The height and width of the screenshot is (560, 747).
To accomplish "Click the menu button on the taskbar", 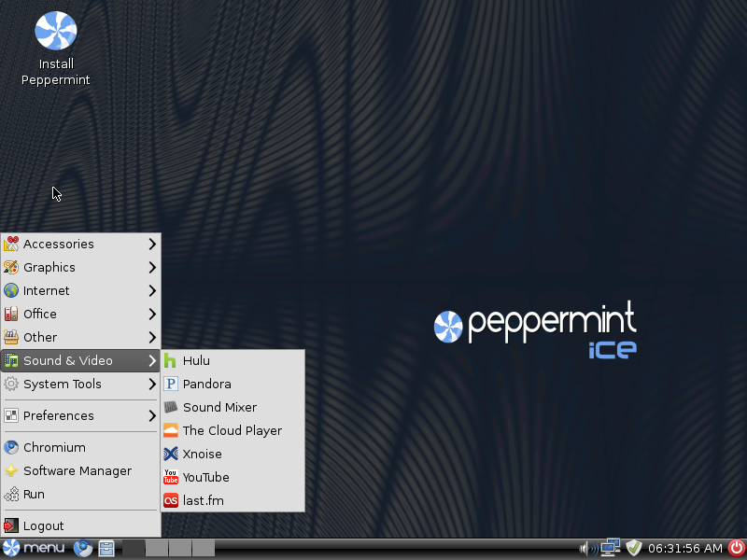I will click(35, 549).
